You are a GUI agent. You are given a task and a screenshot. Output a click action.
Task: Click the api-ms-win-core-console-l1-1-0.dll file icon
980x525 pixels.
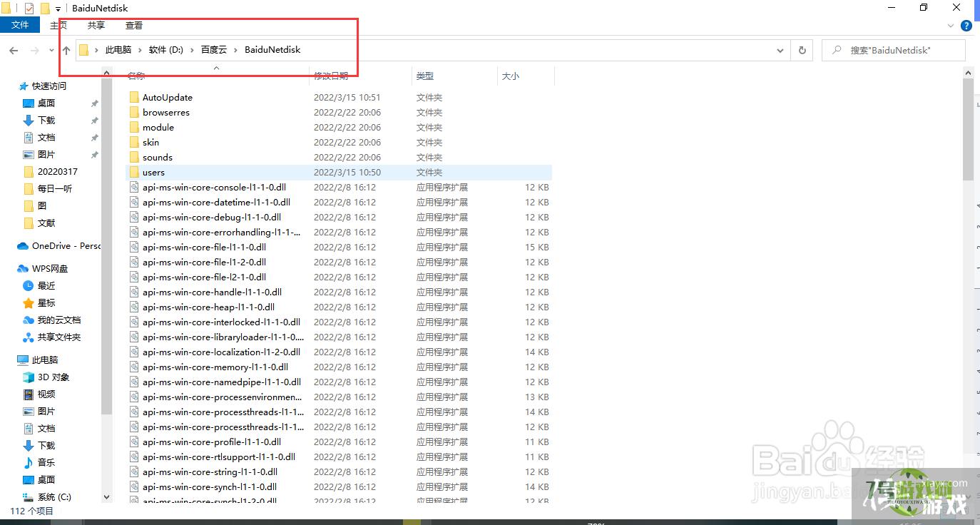133,188
